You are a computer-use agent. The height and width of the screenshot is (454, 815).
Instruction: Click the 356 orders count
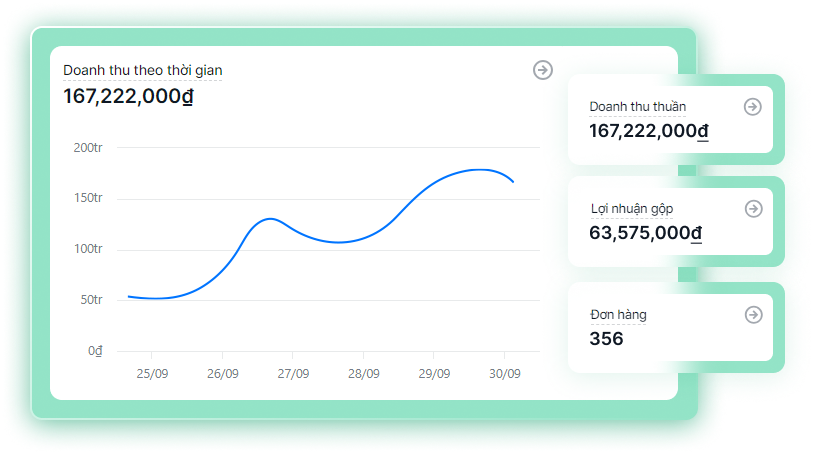[606, 339]
